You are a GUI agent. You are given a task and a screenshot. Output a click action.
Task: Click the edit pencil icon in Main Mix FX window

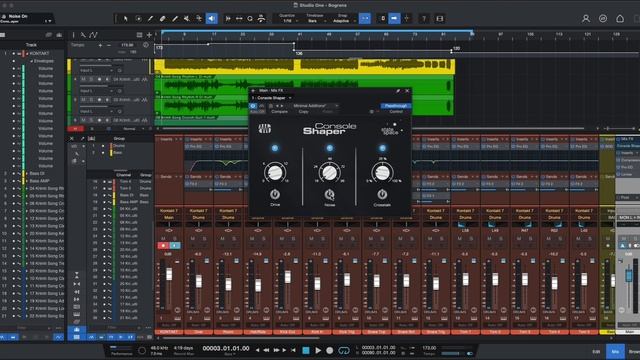(x=398, y=91)
